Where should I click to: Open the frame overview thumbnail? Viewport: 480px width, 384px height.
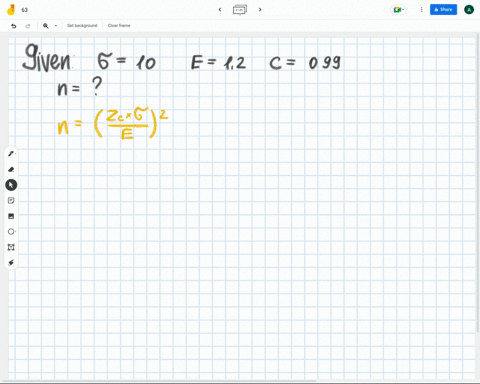[x=240, y=10]
